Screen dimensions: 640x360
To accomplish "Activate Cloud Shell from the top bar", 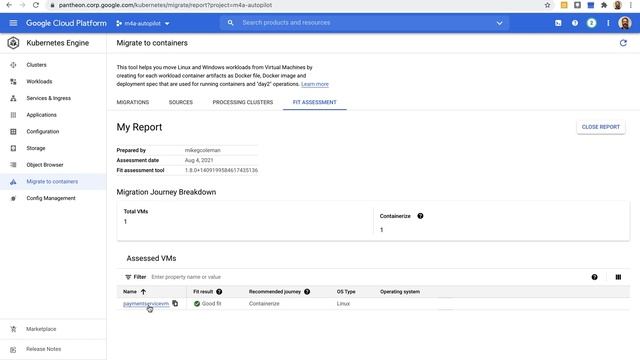I will tap(558, 23).
